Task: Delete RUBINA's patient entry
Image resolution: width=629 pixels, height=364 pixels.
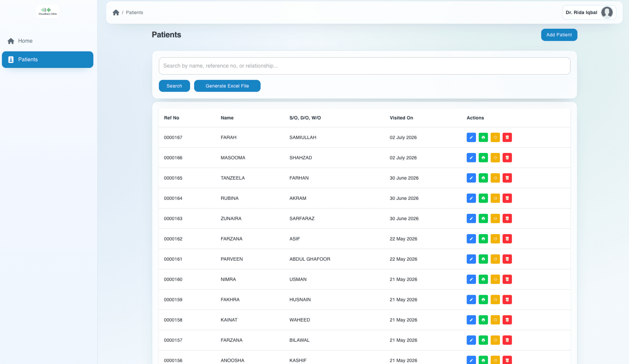Action: tap(507, 198)
